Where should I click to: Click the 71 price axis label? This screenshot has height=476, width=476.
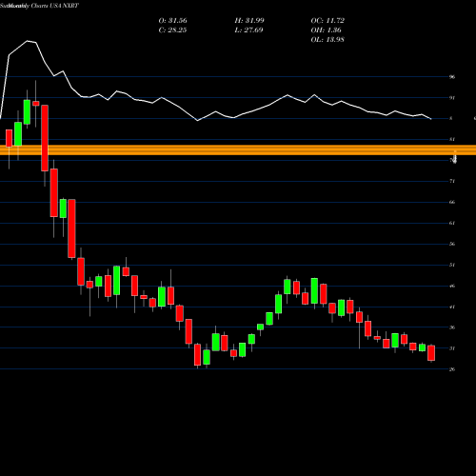pos(452,181)
